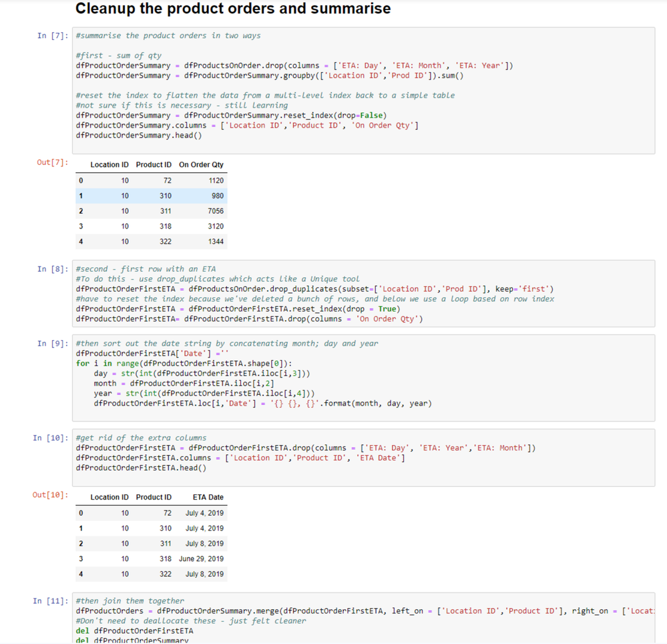Click the "On Order Qty" column header

(x=201, y=165)
